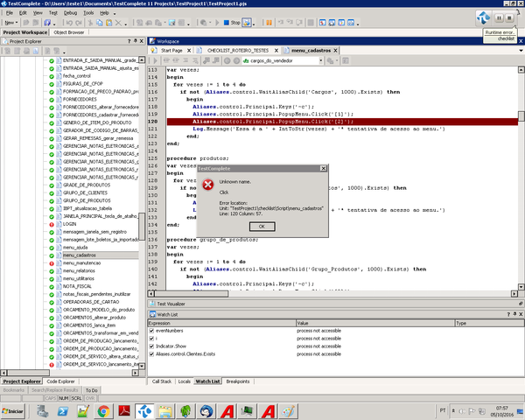Open Google Chrome from the taskbar
Viewport: 525px width, 420px height.
103,410
